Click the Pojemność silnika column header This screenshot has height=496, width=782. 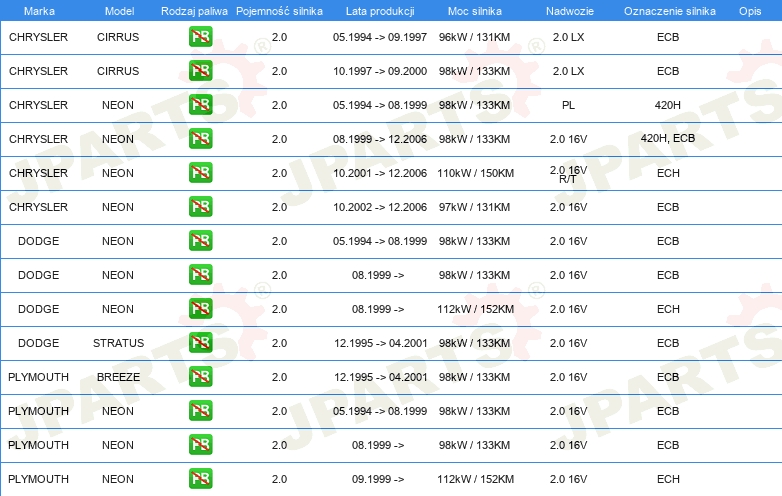click(279, 11)
